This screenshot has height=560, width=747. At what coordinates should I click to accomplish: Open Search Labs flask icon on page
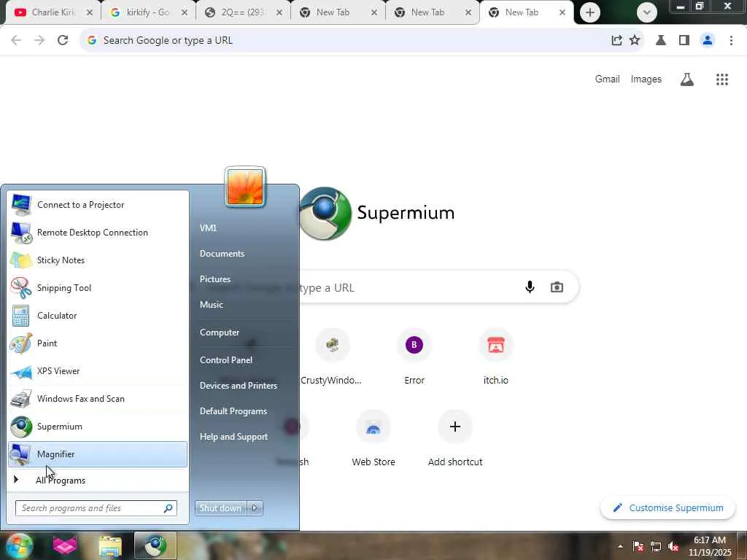pyautogui.click(x=687, y=79)
